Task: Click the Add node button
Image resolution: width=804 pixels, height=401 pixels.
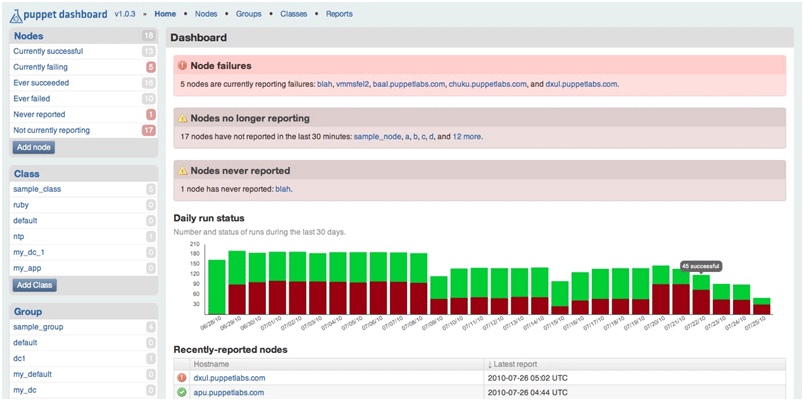Action: (x=34, y=148)
